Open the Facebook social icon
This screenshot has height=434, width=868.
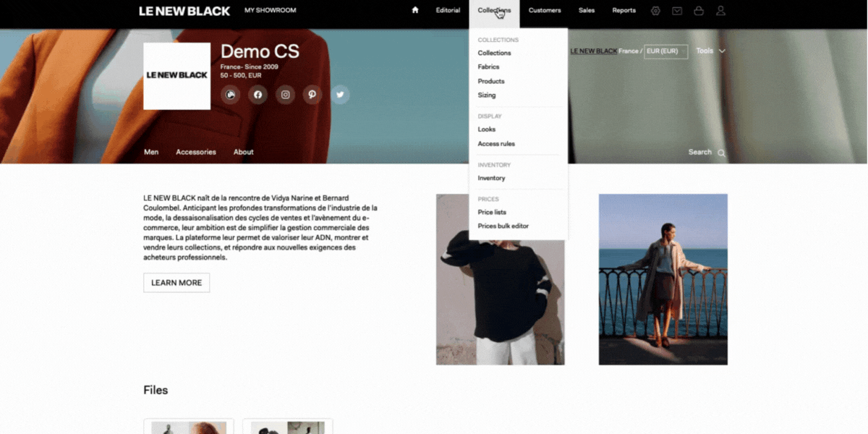coord(258,95)
